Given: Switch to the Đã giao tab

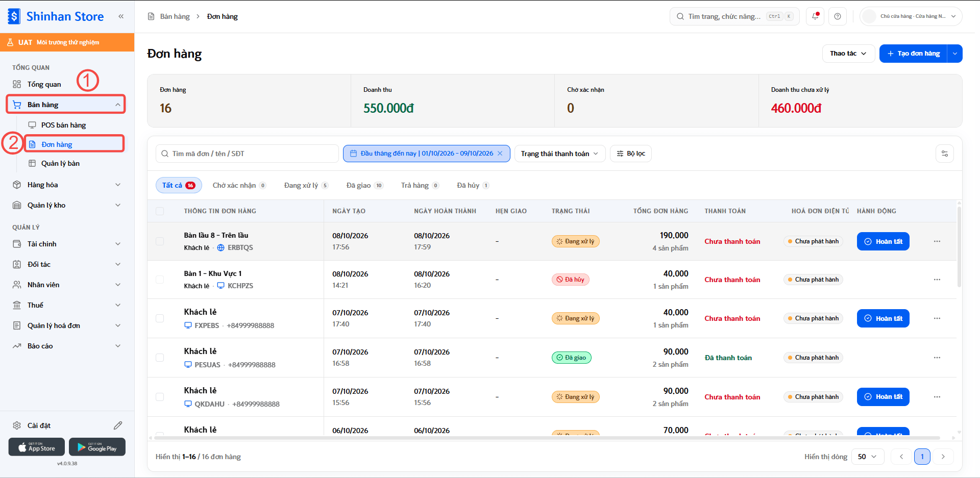Looking at the screenshot, I should point(364,185).
